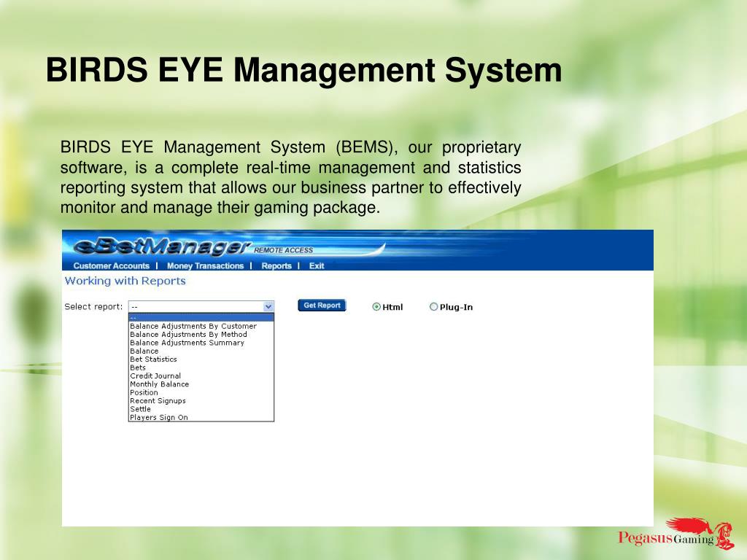Click the 'Working with Reports' heading
Image resolution: width=747 pixels, height=560 pixels.
[125, 281]
